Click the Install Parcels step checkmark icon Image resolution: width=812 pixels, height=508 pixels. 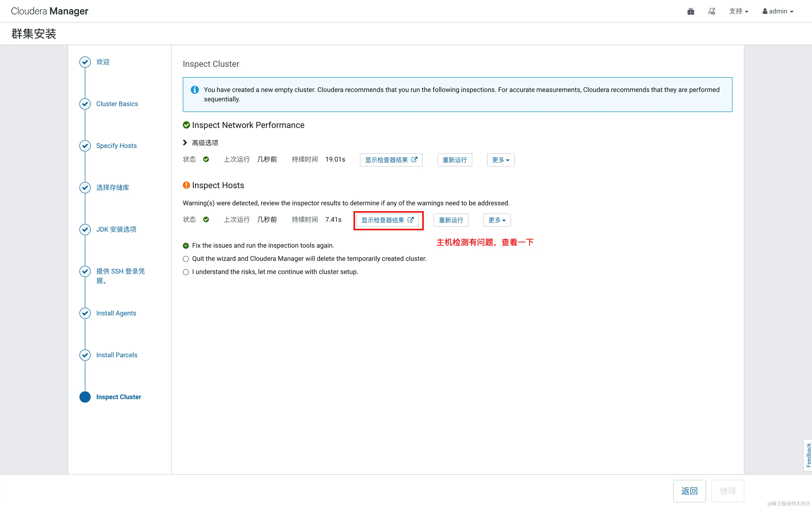(85, 355)
